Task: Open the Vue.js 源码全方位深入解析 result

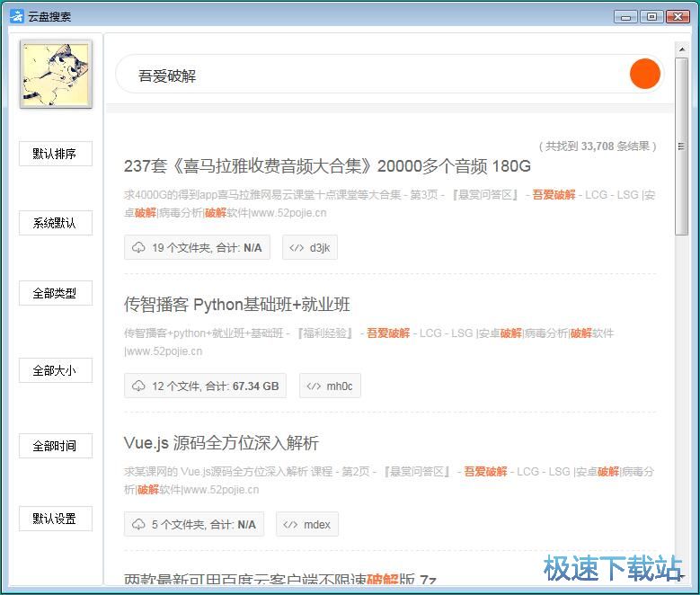Action: click(x=221, y=443)
